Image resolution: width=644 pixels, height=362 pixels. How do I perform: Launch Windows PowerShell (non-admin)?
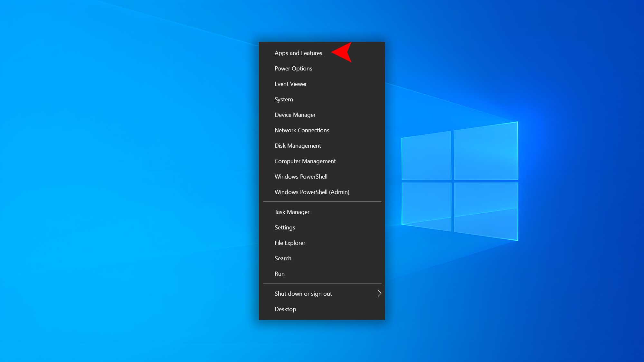322,177
